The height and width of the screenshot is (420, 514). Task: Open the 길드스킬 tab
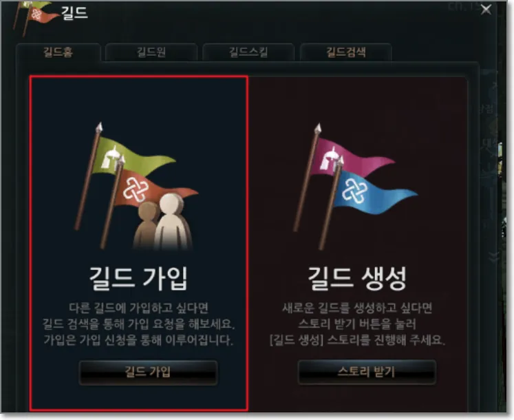(x=248, y=52)
